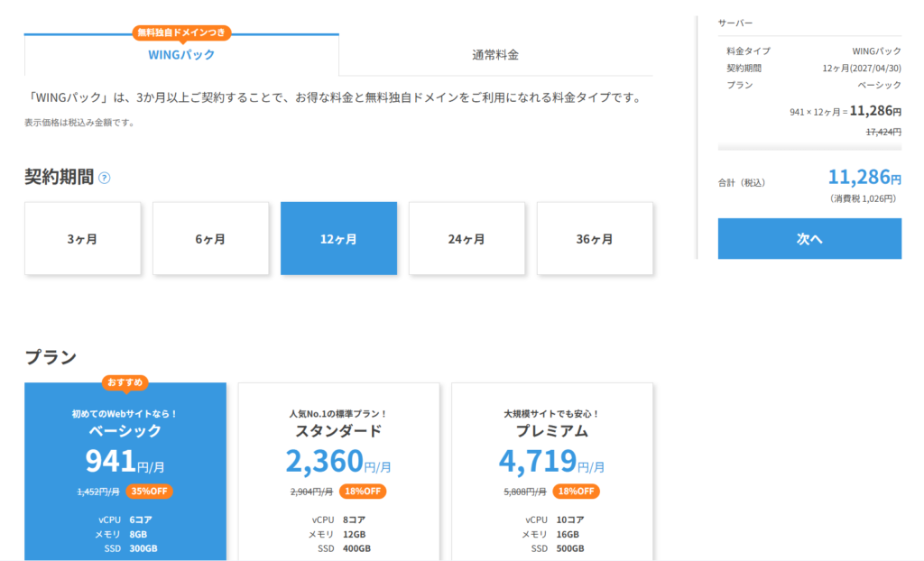Click the struck-through 5,808円/月 price
Viewport: 924px width, 561px height.
[525, 492]
